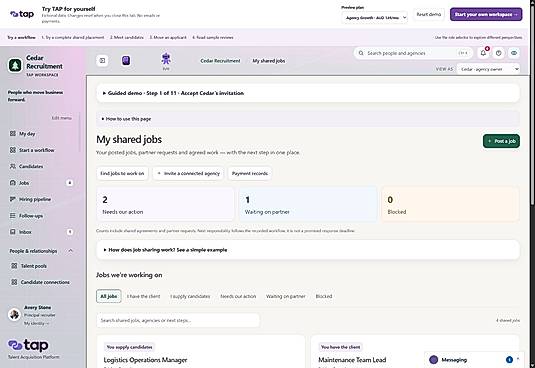Image resolution: width=535 pixels, height=368 pixels.
Task: Click the Talent pools sidebar icon
Action: click(14, 266)
